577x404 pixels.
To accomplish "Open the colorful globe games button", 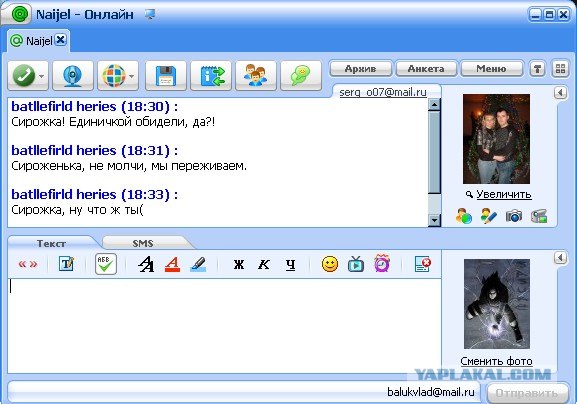I will 114,75.
